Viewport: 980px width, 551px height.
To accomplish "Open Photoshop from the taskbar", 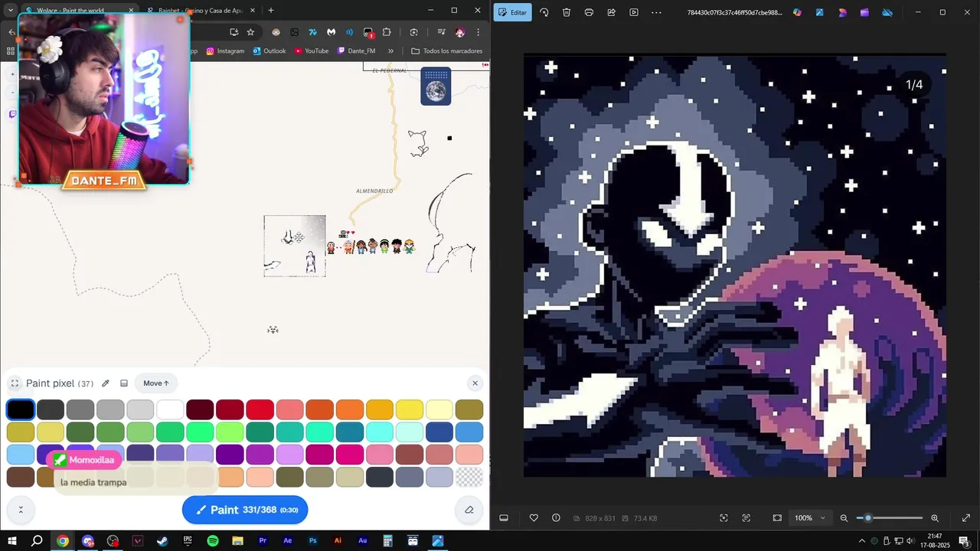I will (312, 541).
